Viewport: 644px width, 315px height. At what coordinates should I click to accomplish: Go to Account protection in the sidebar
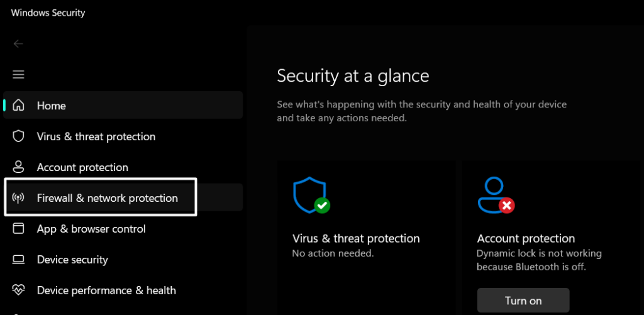point(82,167)
